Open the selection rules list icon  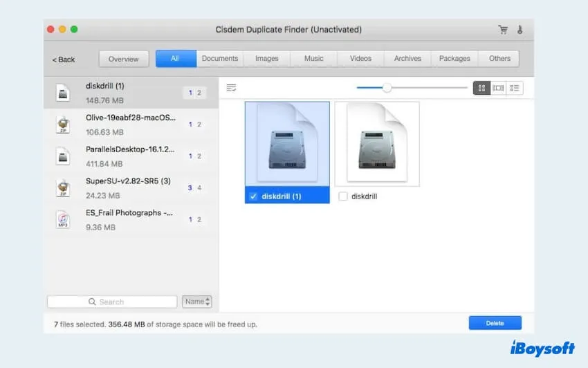pos(231,88)
